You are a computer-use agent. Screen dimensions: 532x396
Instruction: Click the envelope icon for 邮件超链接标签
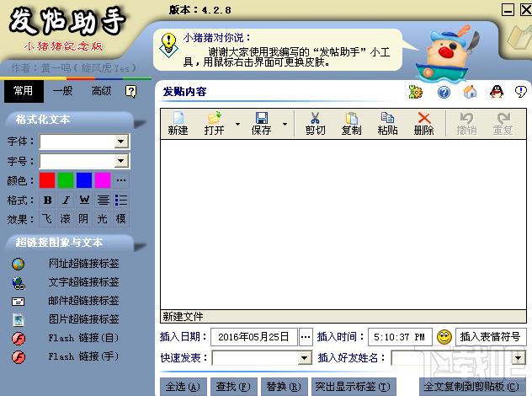pyautogui.click(x=18, y=302)
